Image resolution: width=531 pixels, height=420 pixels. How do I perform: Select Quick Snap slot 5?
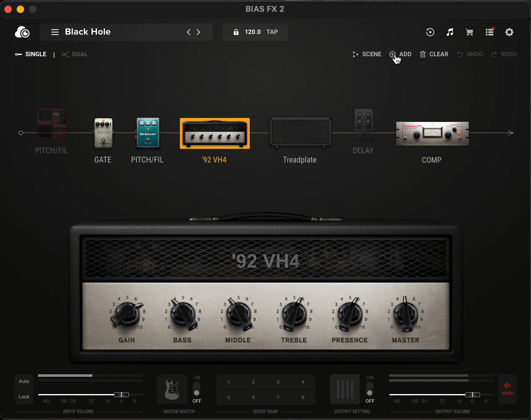pos(229,397)
